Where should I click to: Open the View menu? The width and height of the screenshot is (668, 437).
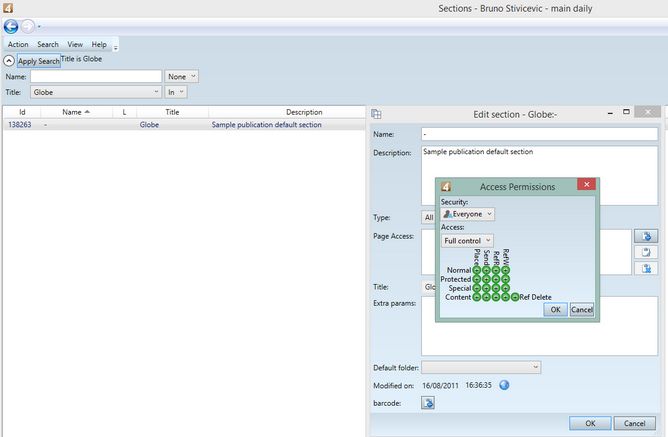(75, 44)
